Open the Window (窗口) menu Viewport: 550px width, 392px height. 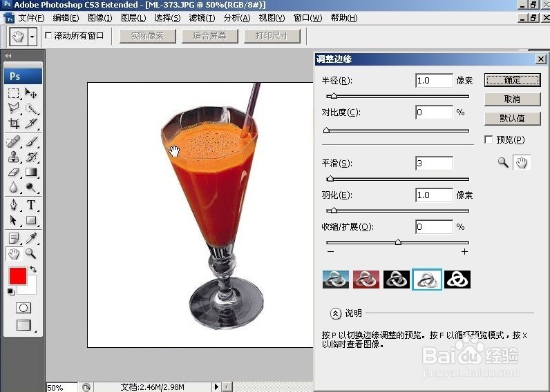pyautogui.click(x=307, y=18)
